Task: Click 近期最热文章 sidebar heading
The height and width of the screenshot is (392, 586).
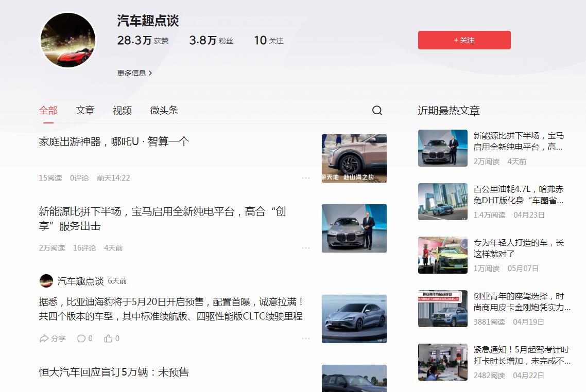Action: click(449, 111)
